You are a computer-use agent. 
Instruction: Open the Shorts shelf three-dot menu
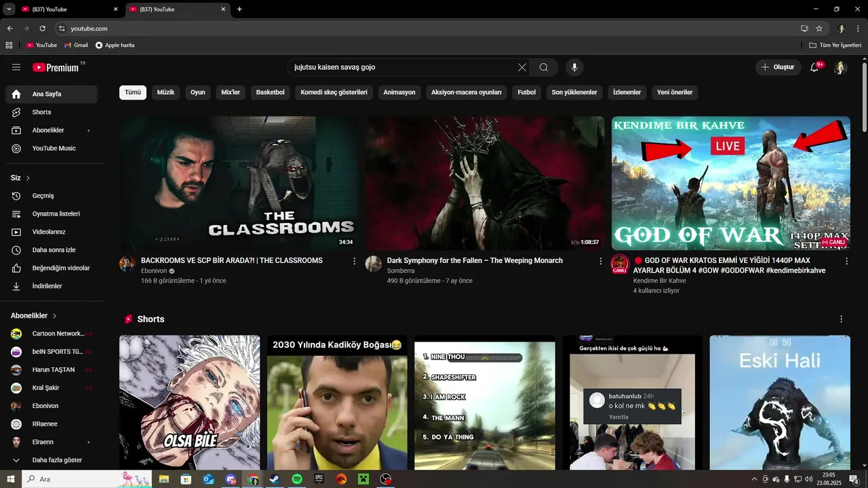pyautogui.click(x=842, y=319)
